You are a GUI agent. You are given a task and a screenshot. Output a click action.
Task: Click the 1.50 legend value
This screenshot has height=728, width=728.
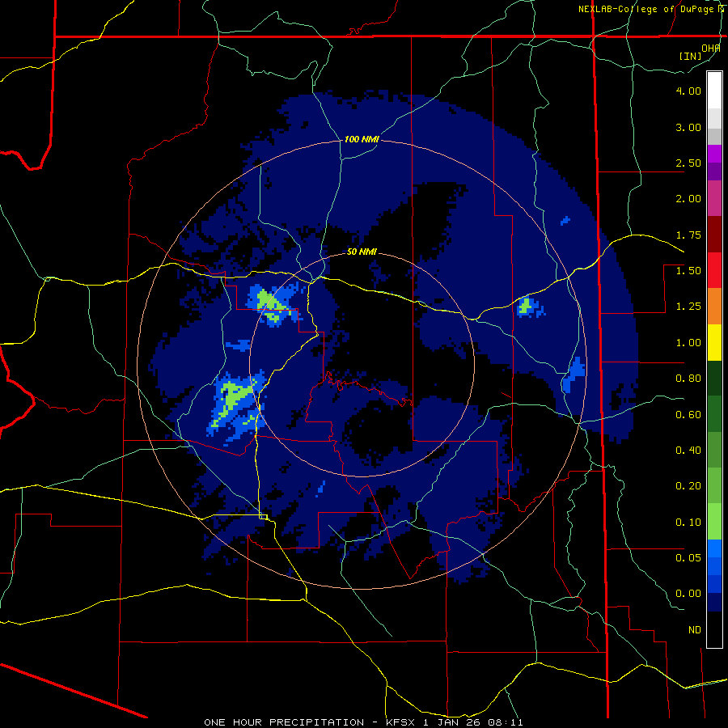[x=688, y=271]
